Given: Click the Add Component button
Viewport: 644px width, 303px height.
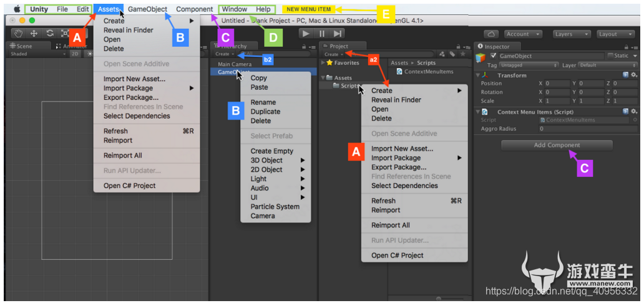Looking at the screenshot, I should coord(557,145).
